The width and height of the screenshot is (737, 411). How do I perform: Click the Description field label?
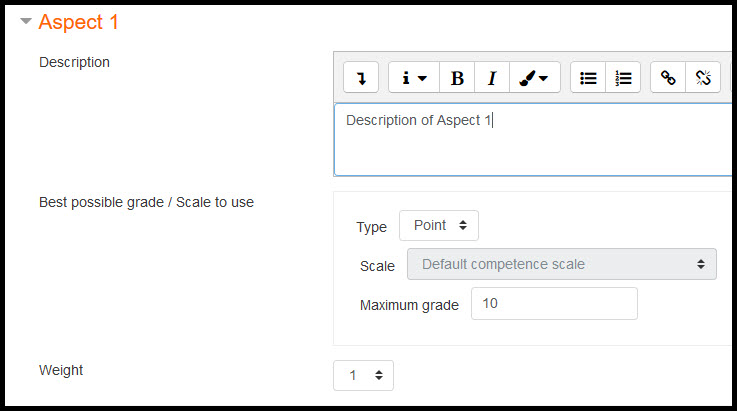(x=74, y=62)
